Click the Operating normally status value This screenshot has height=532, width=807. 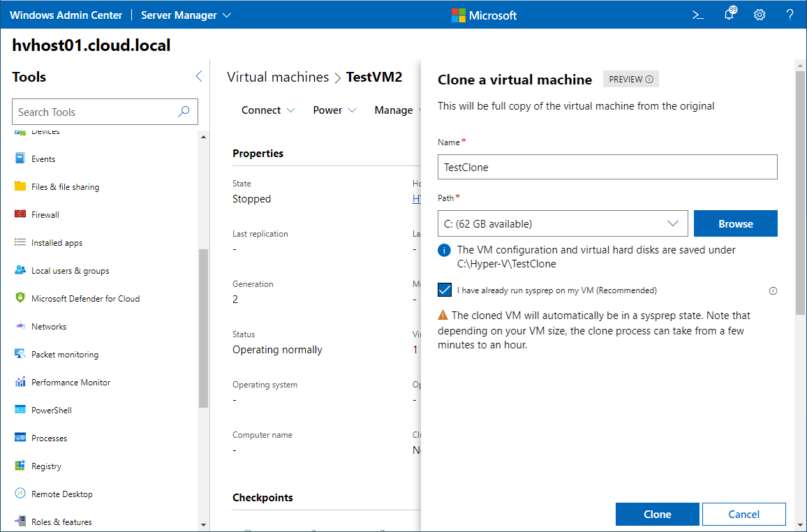(x=277, y=350)
